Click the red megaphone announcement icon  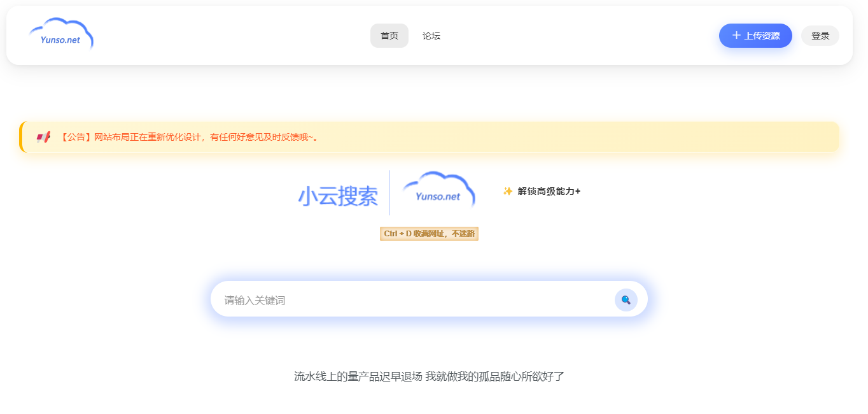click(x=43, y=137)
